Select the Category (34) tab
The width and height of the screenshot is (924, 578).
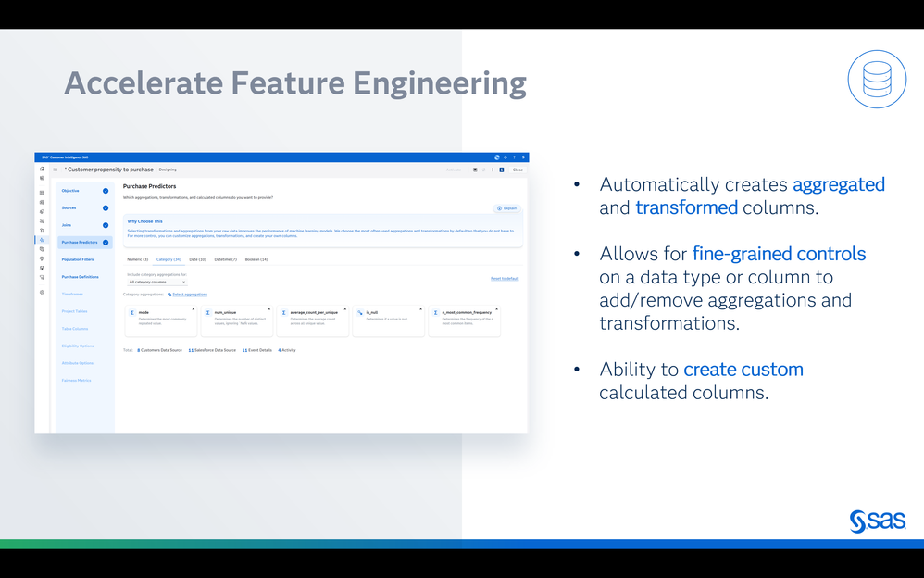[169, 259]
